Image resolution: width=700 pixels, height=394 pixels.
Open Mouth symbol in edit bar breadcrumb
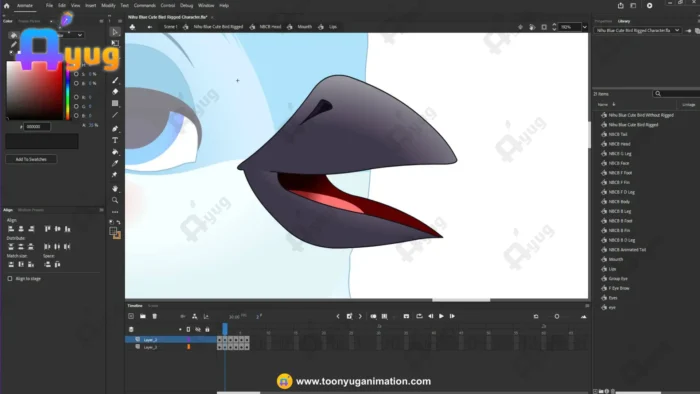pyautogui.click(x=304, y=27)
